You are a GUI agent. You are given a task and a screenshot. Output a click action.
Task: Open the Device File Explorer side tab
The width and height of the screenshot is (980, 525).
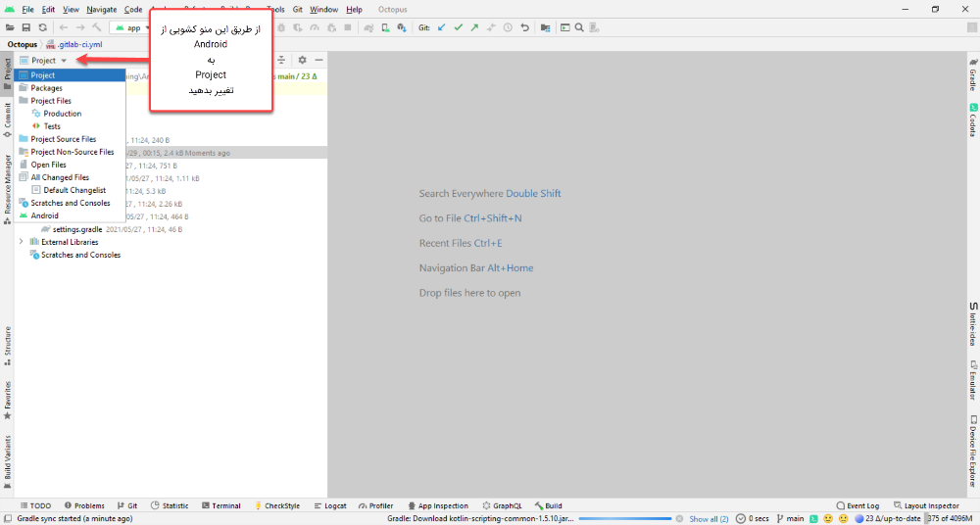(x=972, y=451)
